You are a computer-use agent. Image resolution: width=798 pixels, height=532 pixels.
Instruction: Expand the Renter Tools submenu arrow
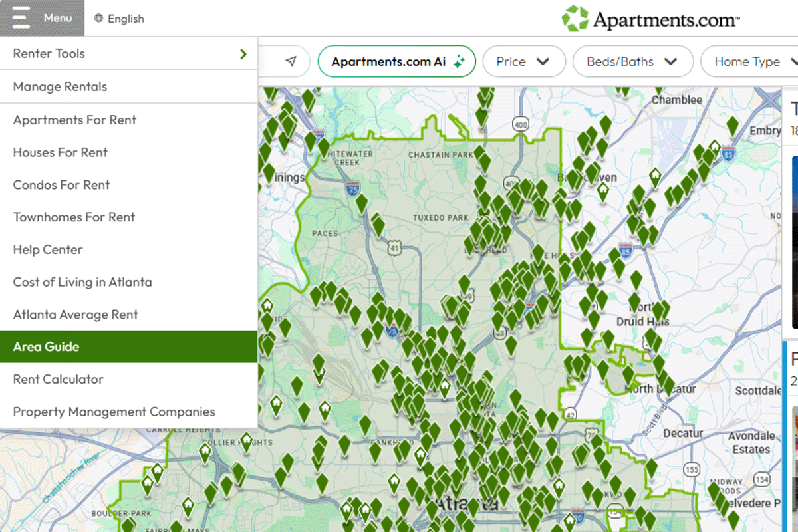[243, 54]
